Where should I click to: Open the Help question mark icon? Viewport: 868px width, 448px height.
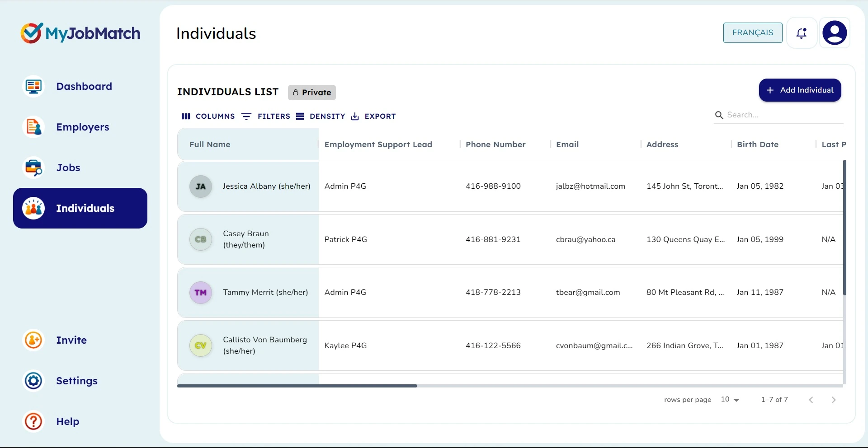(33, 421)
